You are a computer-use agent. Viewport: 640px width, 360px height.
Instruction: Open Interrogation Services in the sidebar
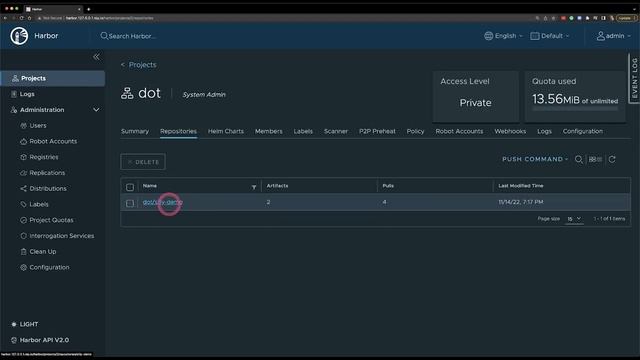[x=62, y=236]
